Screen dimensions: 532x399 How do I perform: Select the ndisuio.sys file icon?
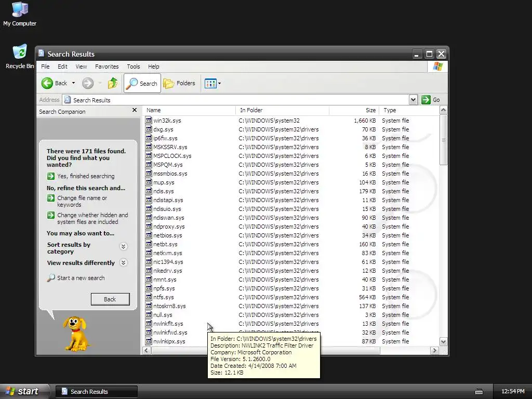tap(148, 208)
